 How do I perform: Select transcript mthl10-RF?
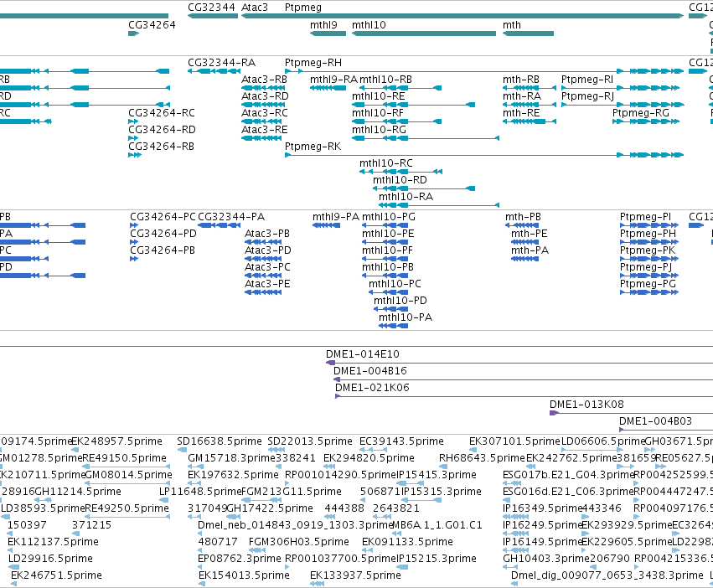pyautogui.click(x=378, y=113)
